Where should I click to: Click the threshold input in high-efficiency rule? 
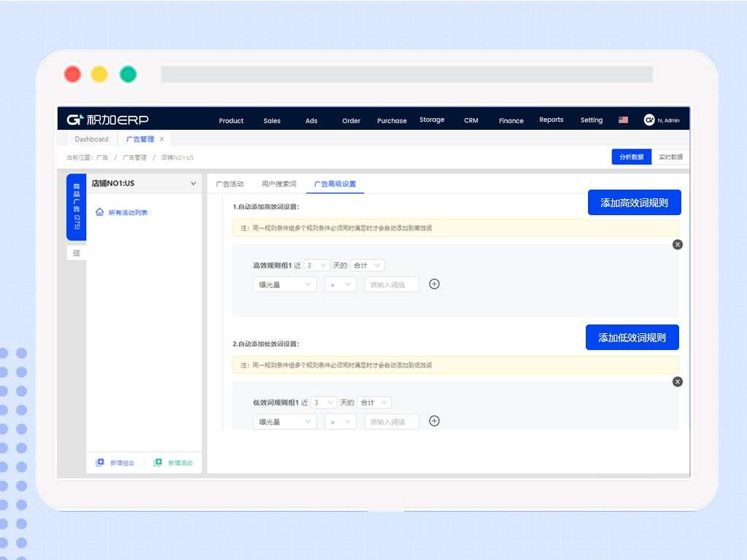tap(392, 285)
